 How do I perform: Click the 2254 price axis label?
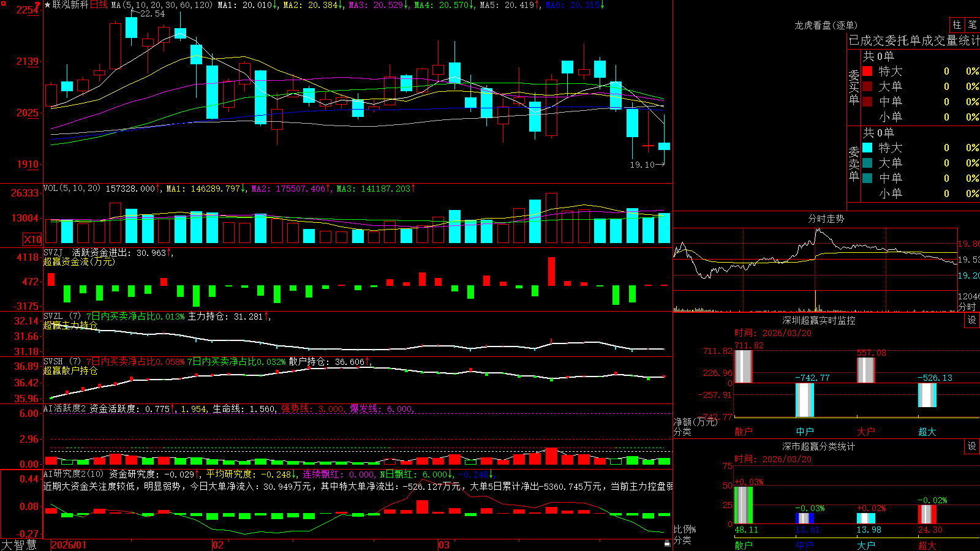(28, 10)
